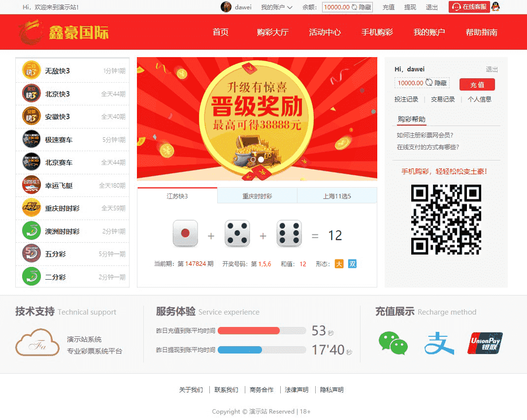527x420 pixels.
Task: Select the Alipay recharge icon
Action: click(438, 343)
